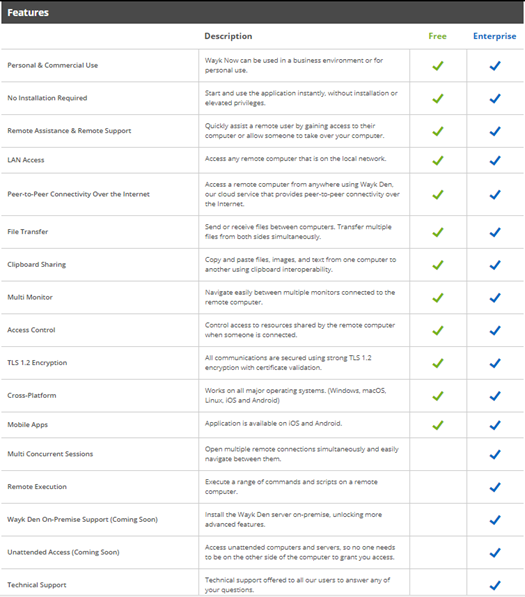
Task: Click the Description column header
Action: (x=228, y=36)
